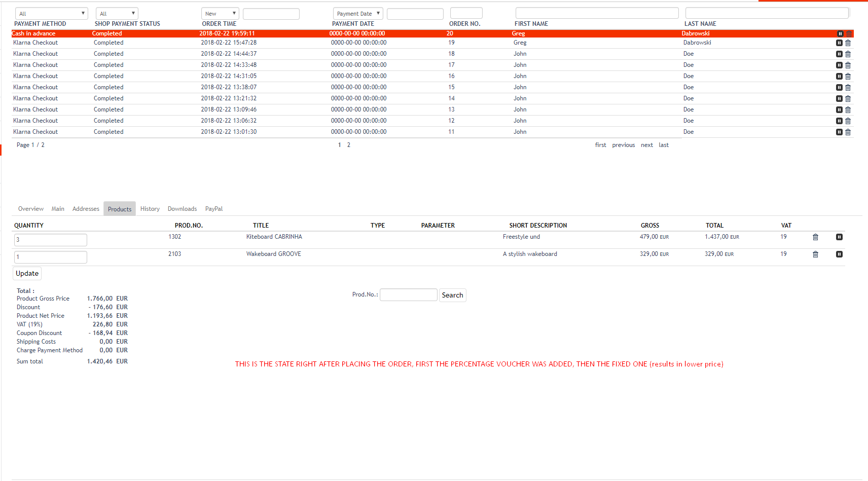Screen dimensions: 868x481
Task: Click pause icon on order 13 row
Action: [x=839, y=110]
